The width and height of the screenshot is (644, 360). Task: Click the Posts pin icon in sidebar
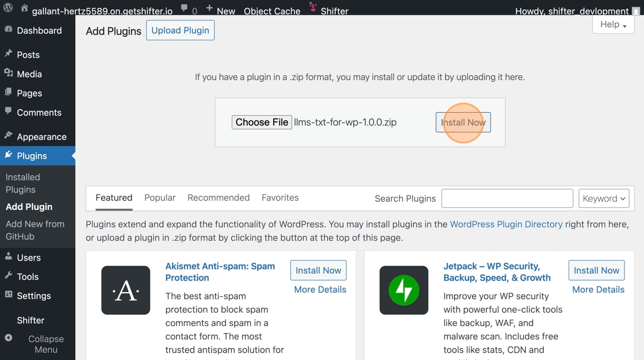8,53
